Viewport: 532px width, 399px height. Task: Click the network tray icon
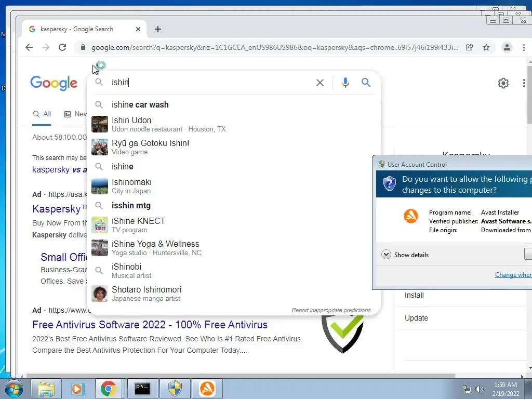[467, 389]
